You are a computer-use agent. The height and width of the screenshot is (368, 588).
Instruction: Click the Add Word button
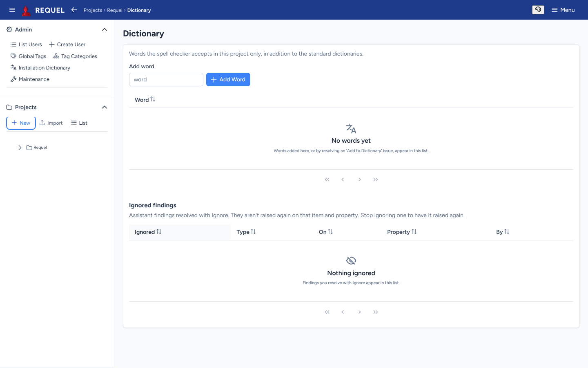[228, 80]
